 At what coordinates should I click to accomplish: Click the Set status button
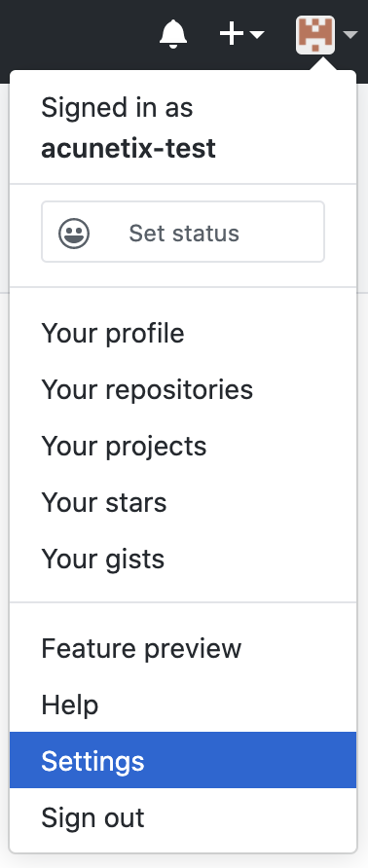point(183,232)
